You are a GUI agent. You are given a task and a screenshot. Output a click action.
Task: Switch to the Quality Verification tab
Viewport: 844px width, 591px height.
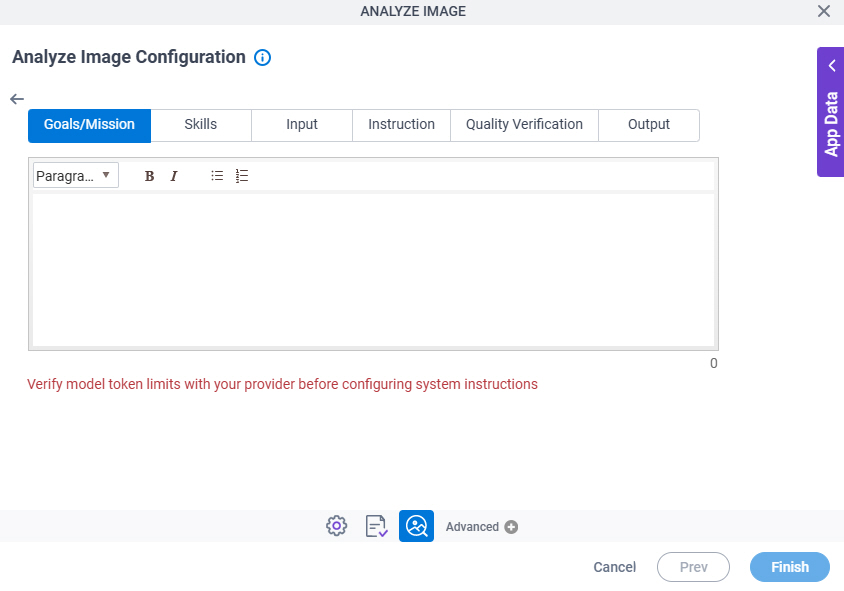click(x=524, y=125)
